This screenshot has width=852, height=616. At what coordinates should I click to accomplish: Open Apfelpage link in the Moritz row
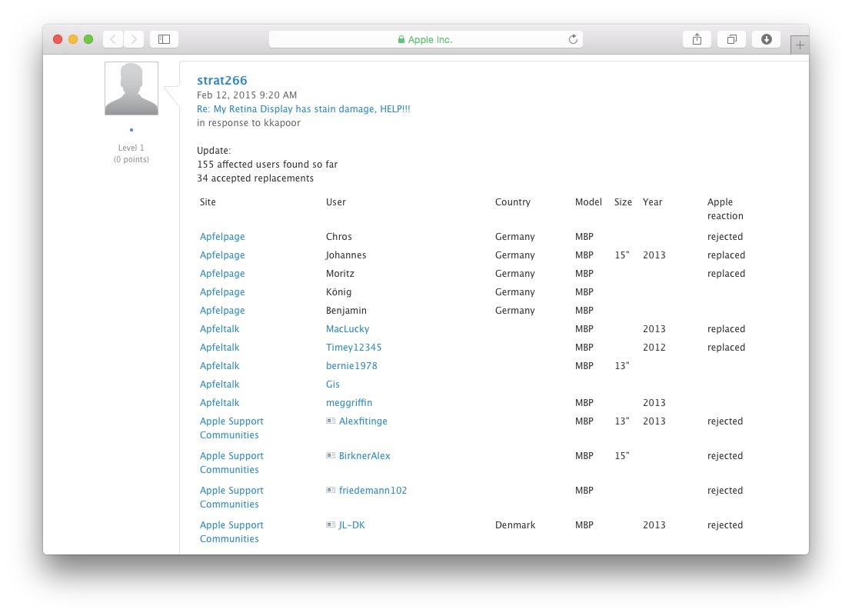222,274
